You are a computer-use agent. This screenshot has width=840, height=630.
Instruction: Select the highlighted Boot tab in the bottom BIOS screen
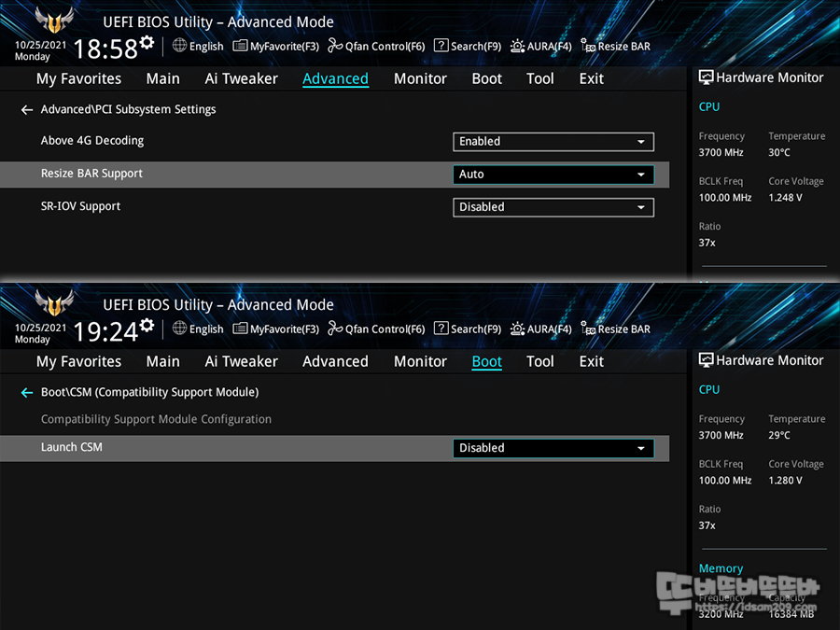[x=486, y=361]
